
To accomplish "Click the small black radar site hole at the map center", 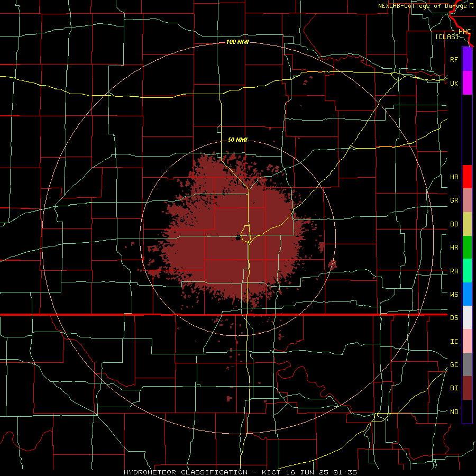I will click(238, 239).
